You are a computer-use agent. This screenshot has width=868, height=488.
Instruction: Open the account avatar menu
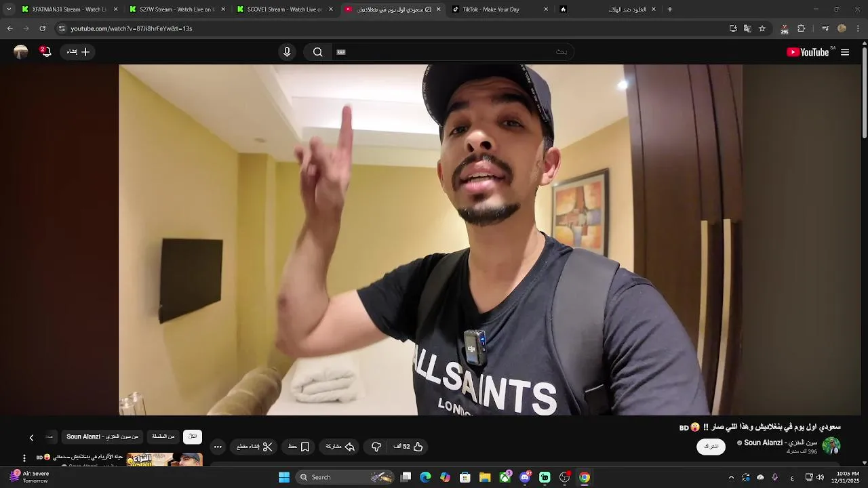[x=21, y=52]
